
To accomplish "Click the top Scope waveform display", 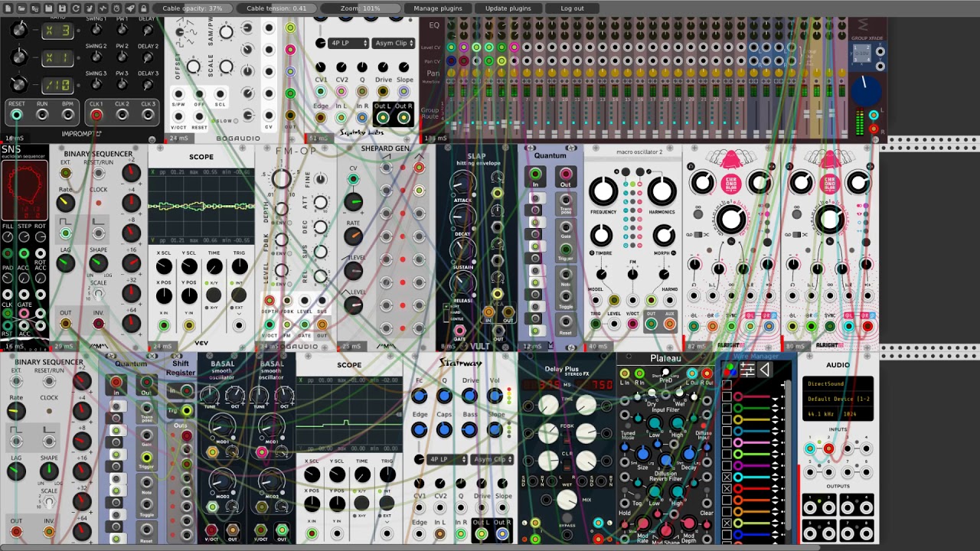I will [201, 205].
